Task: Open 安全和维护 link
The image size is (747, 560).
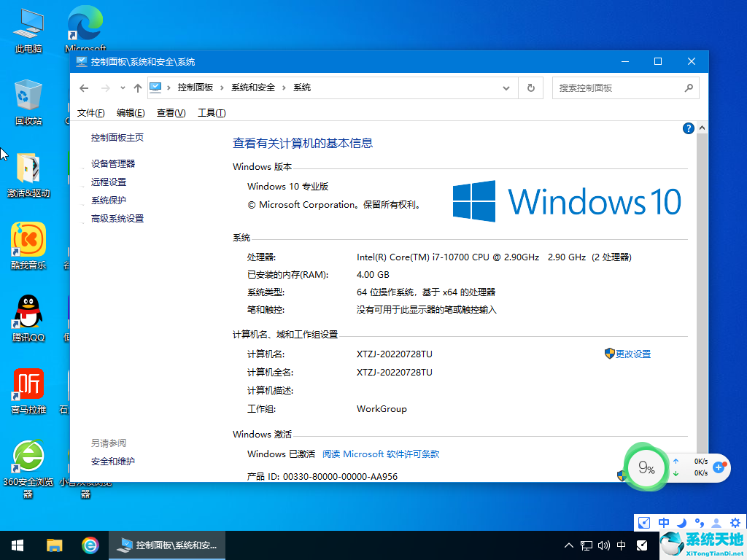Action: click(x=113, y=462)
